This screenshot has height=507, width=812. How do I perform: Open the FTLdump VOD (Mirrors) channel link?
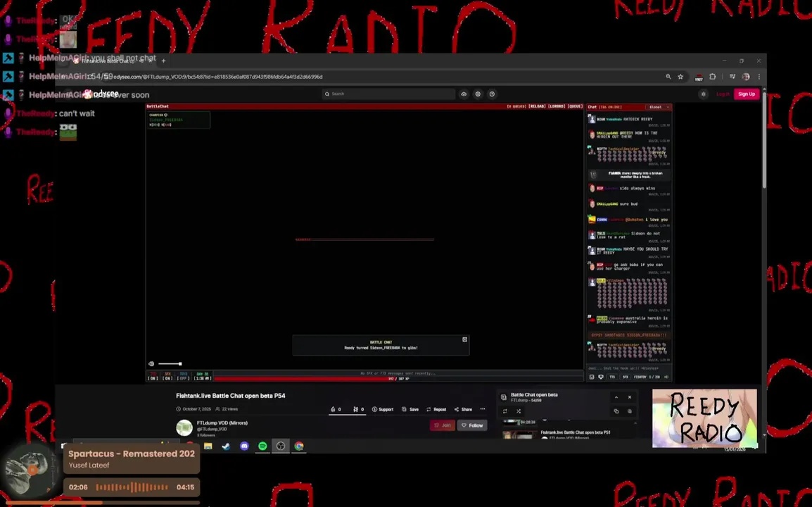click(222, 423)
